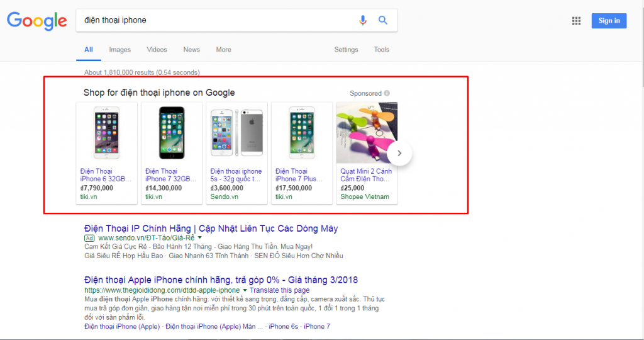Open the Settings menu
The width and height of the screenshot is (644, 340).
point(346,50)
